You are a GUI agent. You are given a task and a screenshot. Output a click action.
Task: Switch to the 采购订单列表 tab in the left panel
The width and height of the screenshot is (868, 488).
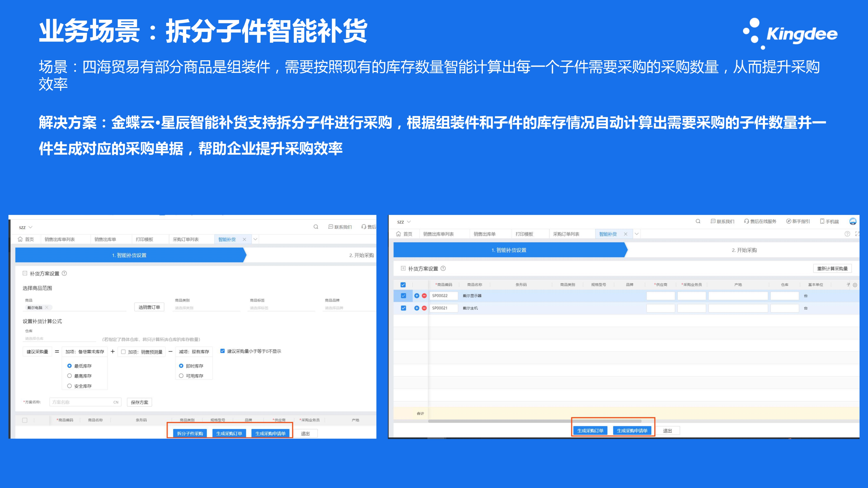pyautogui.click(x=186, y=239)
